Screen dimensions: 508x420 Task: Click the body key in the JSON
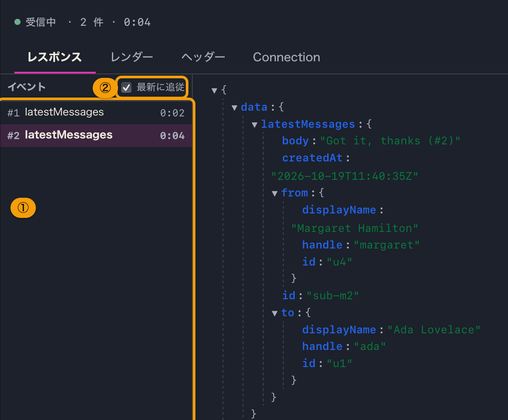tap(295, 141)
